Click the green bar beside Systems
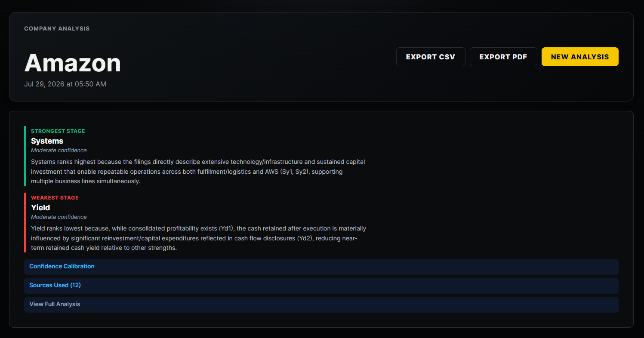Viewport: 644px width, 338px height. click(x=25, y=156)
